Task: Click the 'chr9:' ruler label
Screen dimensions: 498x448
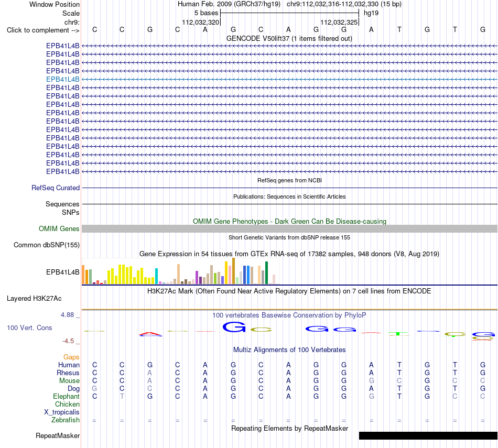Action: [72, 22]
